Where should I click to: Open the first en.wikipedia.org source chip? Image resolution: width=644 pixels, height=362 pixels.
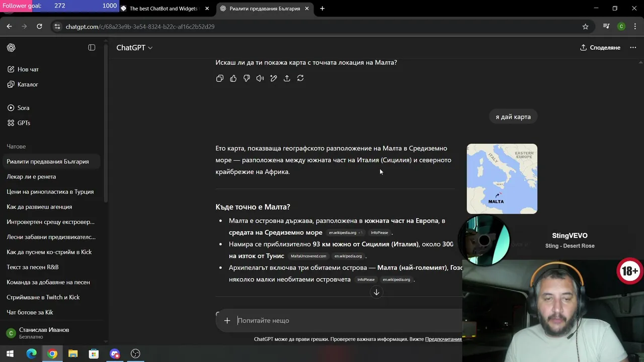coord(346,233)
